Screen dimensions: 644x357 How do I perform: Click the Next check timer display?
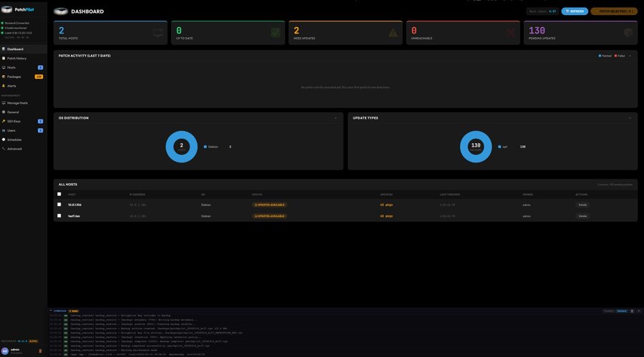pos(542,11)
